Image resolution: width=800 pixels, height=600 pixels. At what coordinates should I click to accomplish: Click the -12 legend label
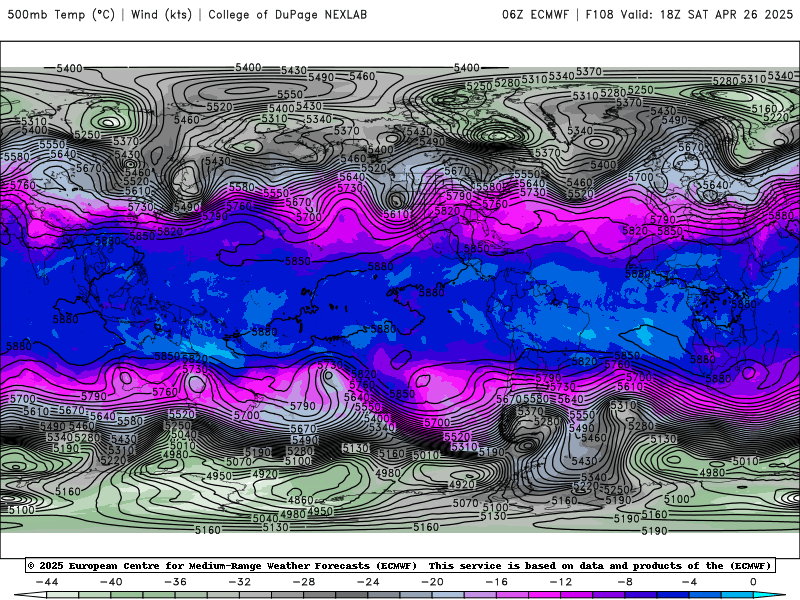[x=561, y=582]
